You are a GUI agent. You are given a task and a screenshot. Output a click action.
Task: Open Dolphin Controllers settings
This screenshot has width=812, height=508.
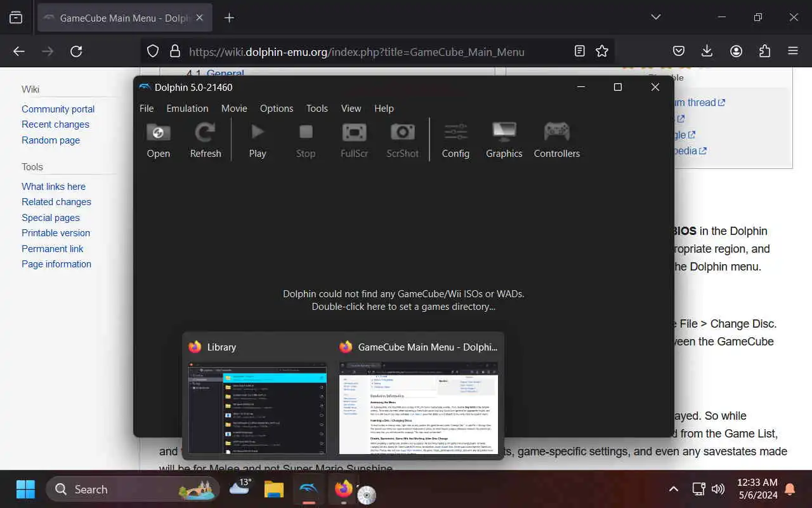click(557, 140)
